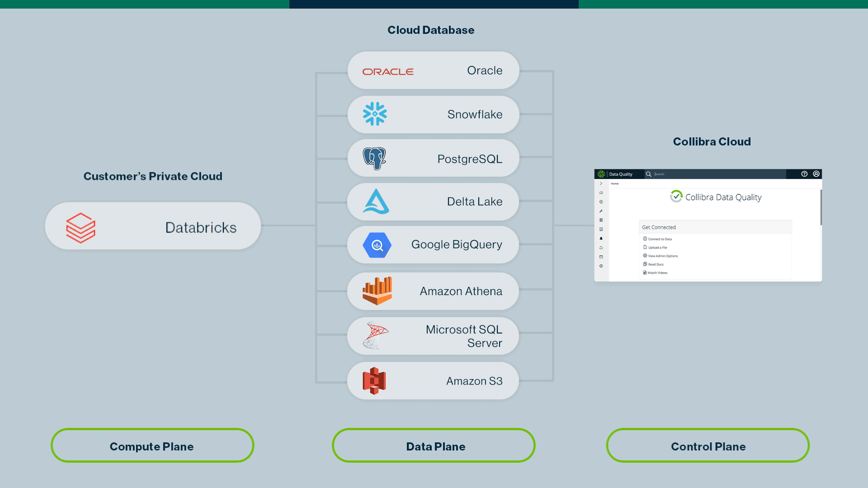Select the Delta Lake triangle icon
Screen dimensions: 868x488
(x=376, y=202)
